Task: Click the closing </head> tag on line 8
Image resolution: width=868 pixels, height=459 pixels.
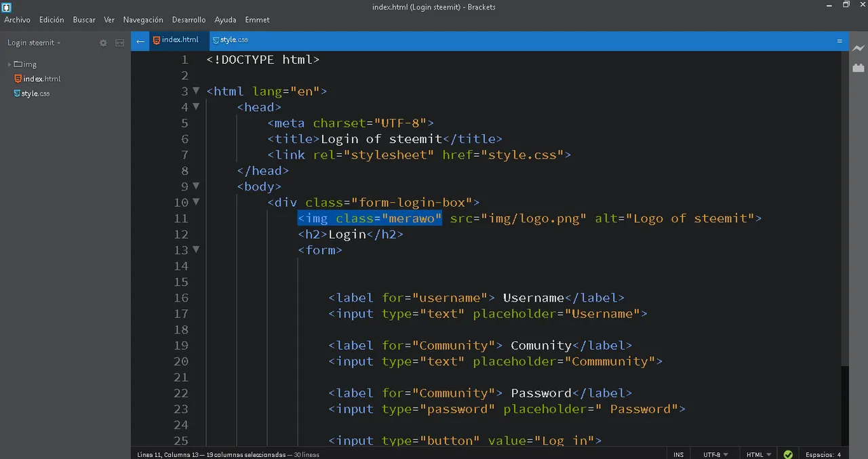Action: 263,171
